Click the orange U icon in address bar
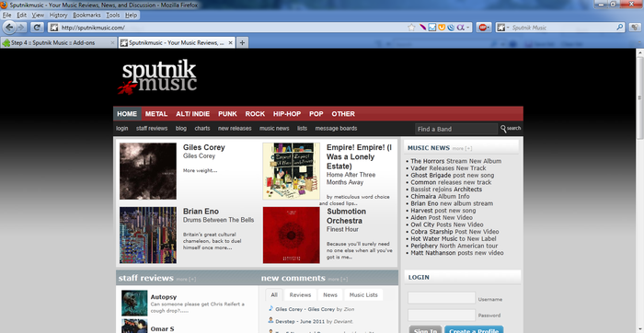The width and height of the screenshot is (644, 333). click(x=442, y=28)
